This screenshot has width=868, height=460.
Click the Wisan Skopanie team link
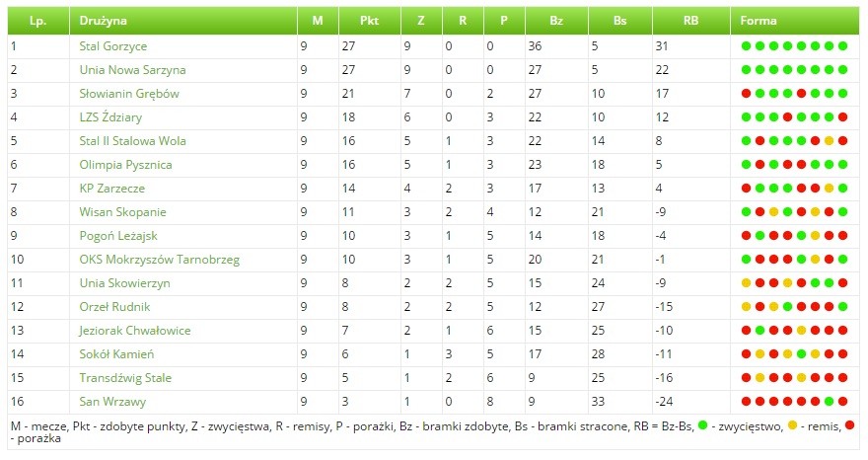point(122,212)
